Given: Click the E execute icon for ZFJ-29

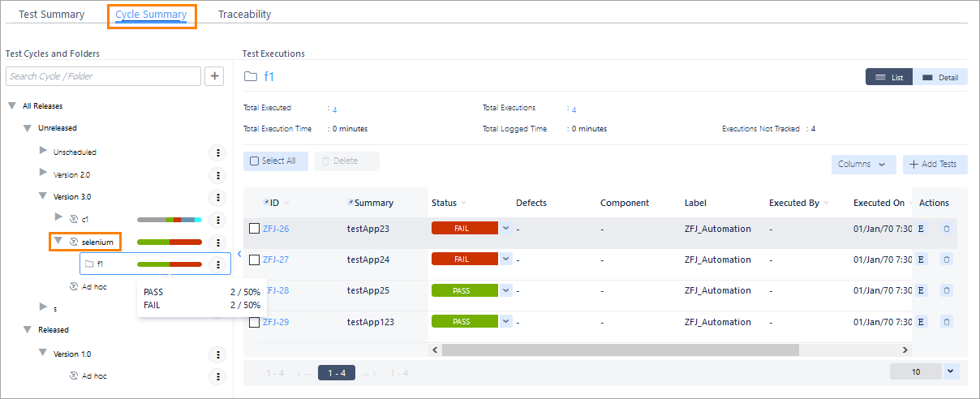Looking at the screenshot, I should point(921,322).
